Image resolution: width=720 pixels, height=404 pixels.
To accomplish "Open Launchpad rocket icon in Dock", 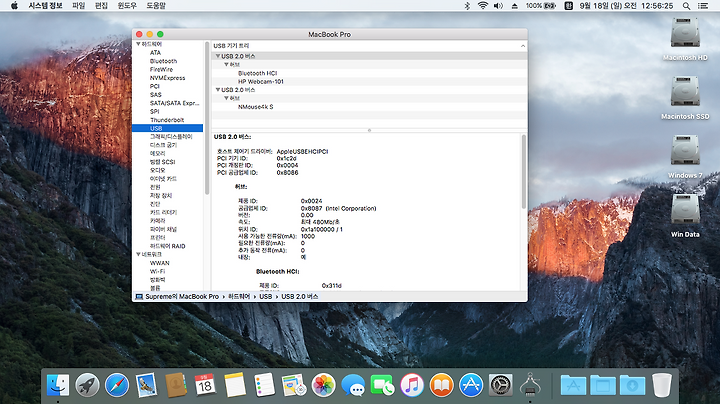I will coord(87,385).
